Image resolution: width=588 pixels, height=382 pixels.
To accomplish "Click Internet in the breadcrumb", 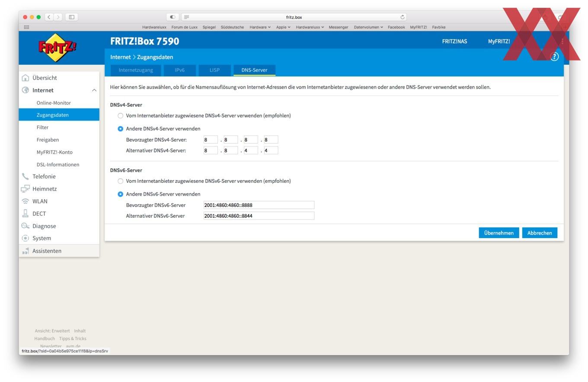I will (x=120, y=57).
